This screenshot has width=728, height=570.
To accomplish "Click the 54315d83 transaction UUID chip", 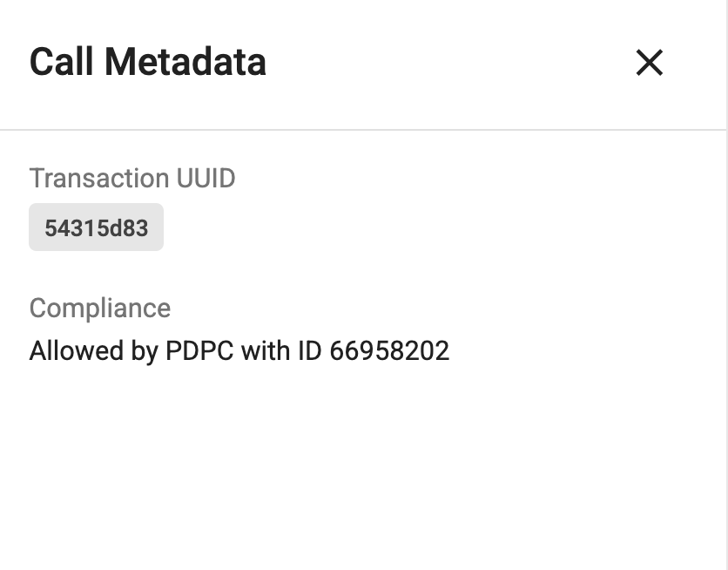I will point(96,228).
